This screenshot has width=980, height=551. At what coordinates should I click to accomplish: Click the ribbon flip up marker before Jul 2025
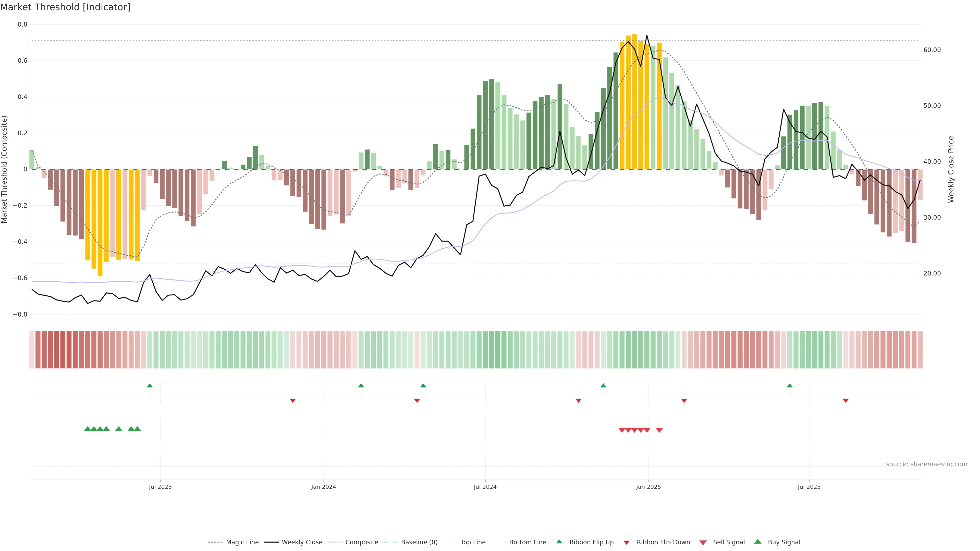(790, 386)
